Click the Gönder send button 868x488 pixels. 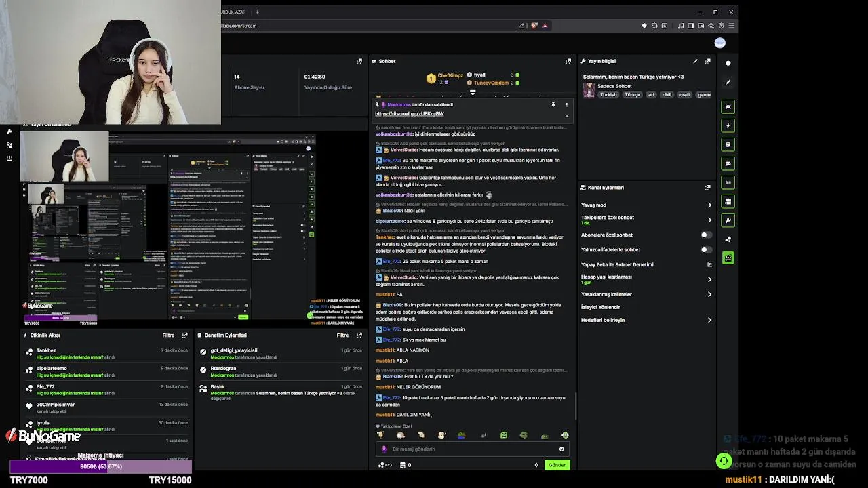click(557, 465)
